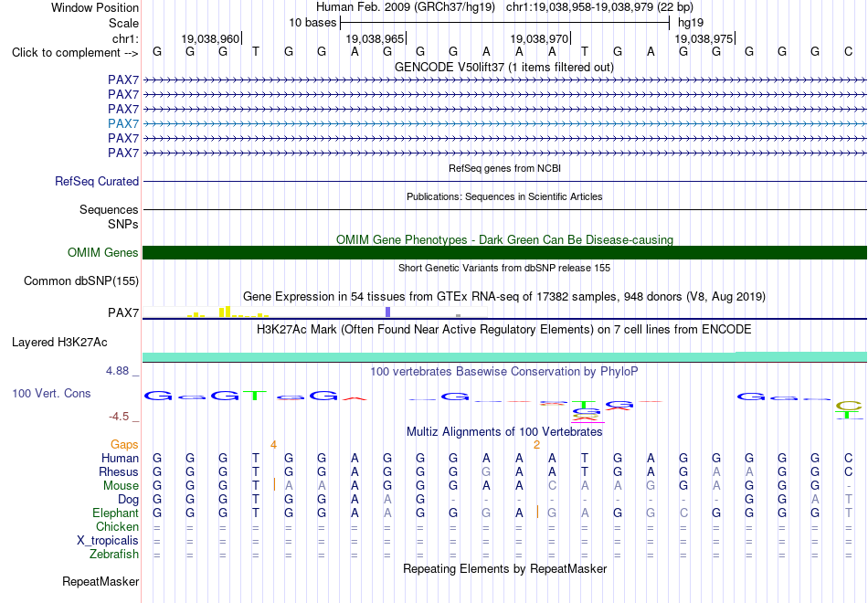The height and width of the screenshot is (603, 868).
Task: Select the Human alignment row label
Action: click(x=120, y=458)
